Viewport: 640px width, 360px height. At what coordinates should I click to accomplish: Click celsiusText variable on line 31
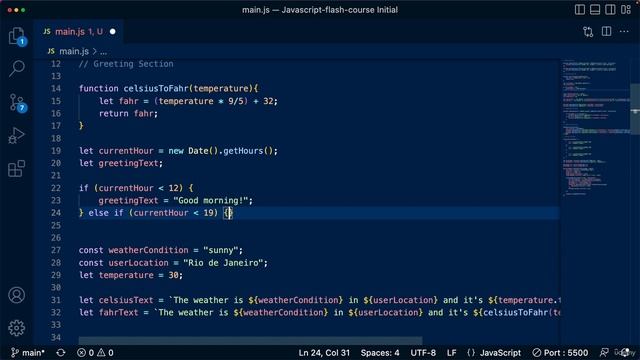126,300
